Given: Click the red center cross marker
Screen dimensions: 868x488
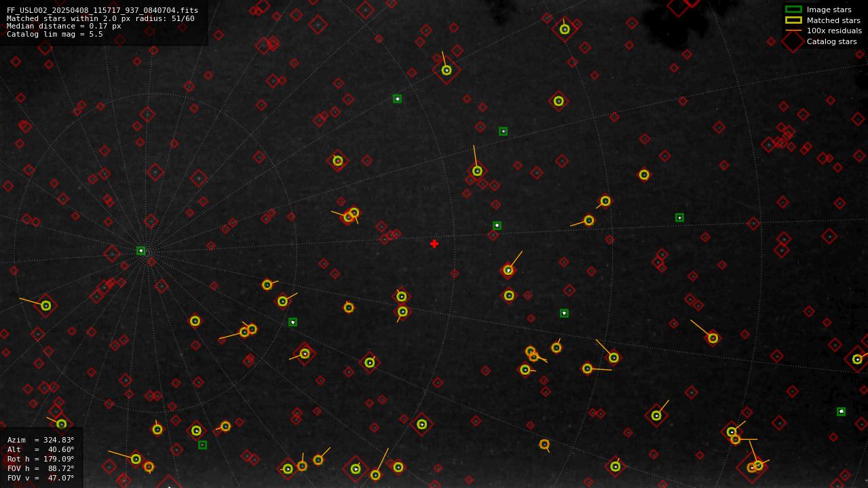Looking at the screenshot, I should coord(434,244).
